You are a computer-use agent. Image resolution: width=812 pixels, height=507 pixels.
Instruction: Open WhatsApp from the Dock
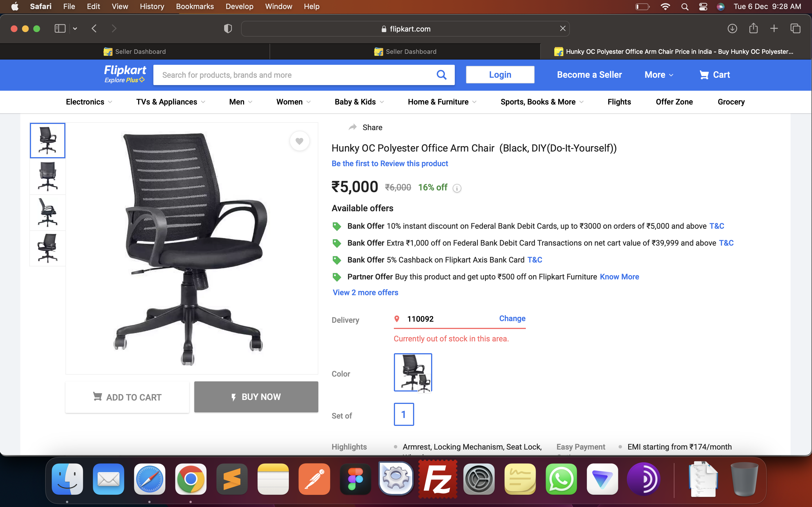(561, 479)
